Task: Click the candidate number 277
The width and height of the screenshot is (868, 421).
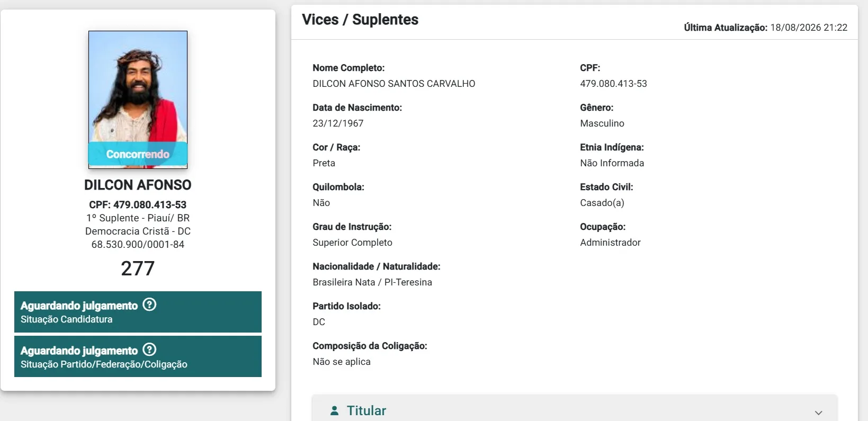Action: pos(138,268)
